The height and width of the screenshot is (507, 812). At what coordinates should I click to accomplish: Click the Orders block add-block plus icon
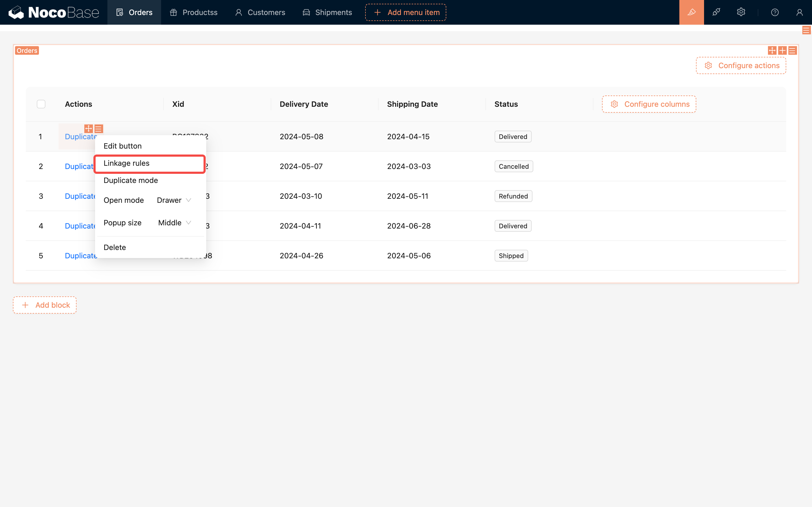tap(782, 50)
